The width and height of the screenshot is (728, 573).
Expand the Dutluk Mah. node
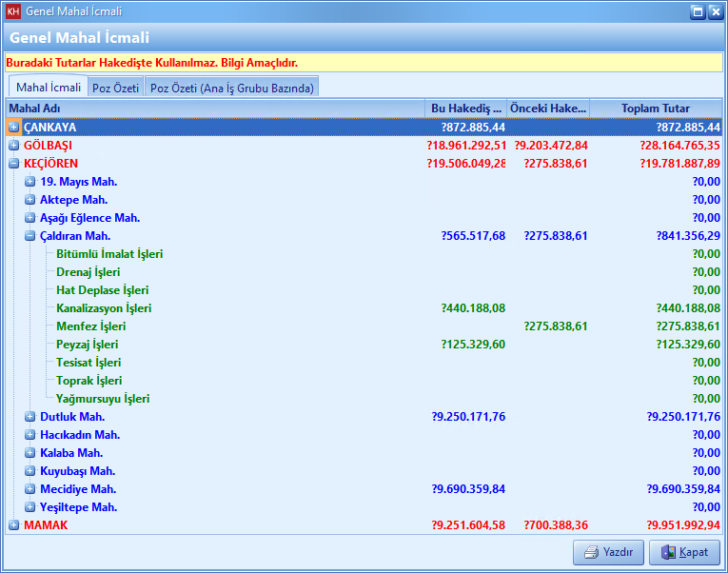pyautogui.click(x=30, y=417)
